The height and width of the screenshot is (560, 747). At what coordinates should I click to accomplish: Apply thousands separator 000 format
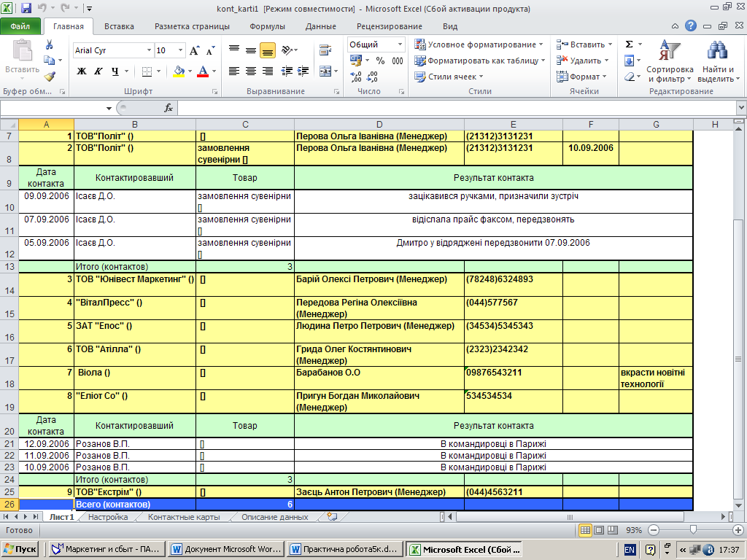(x=398, y=61)
